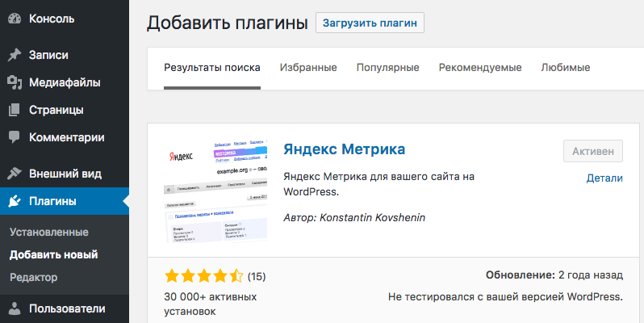644x323 pixels.
Task: Switch to the Любимые tab
Action: [x=566, y=68]
